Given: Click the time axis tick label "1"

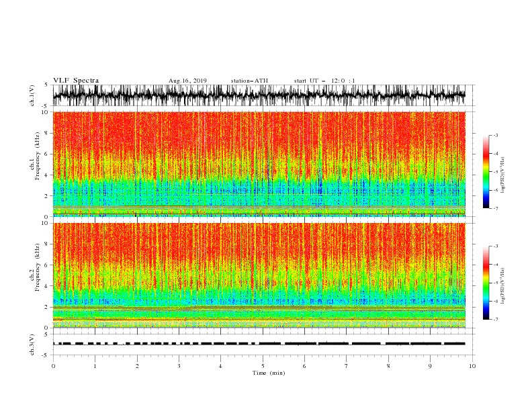Looking at the screenshot, I should [95, 366].
